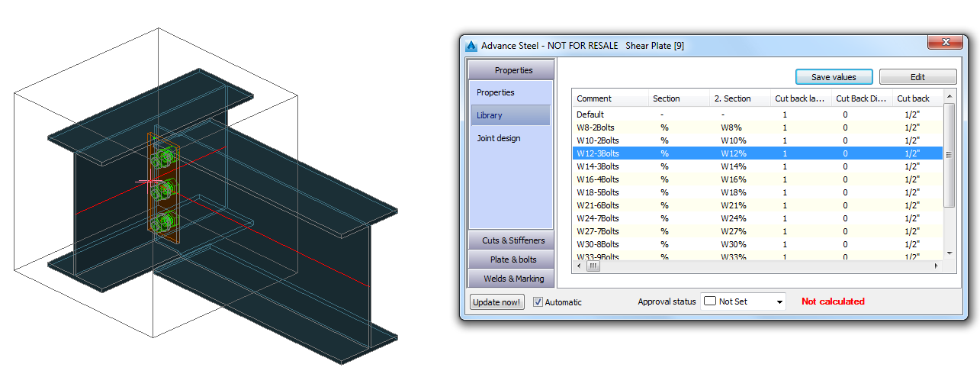Click the W21% section cell
This screenshot has width=980, height=374.
[734, 205]
